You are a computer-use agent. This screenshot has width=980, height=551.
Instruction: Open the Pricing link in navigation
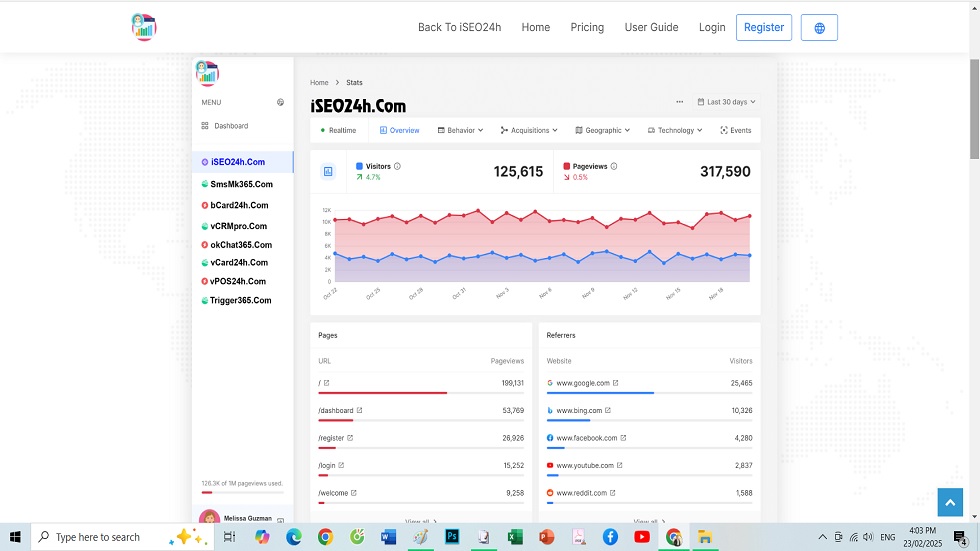[x=587, y=28]
